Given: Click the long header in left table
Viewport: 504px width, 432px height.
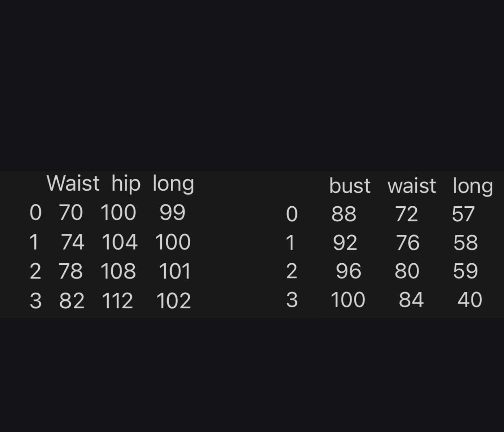Looking at the screenshot, I should coord(173,184).
